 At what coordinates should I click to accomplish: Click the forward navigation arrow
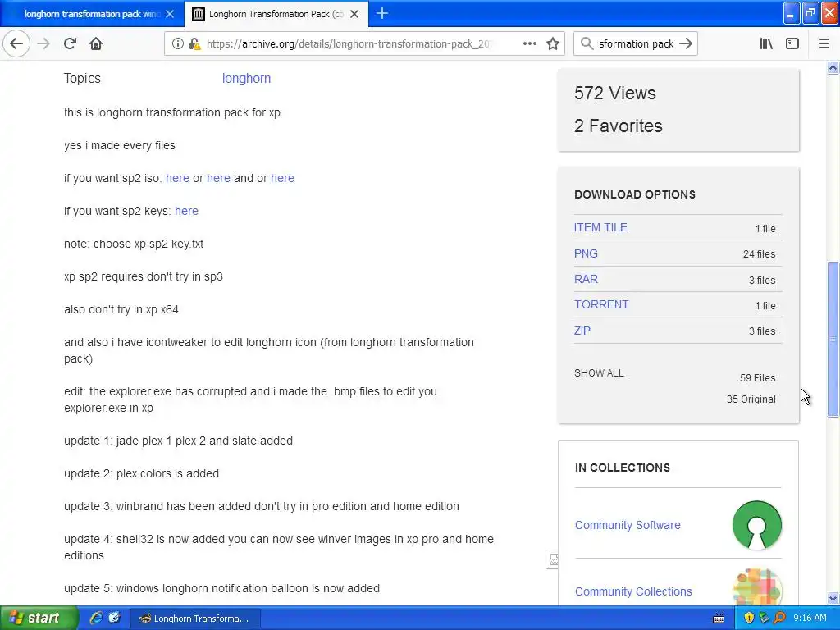coord(43,43)
